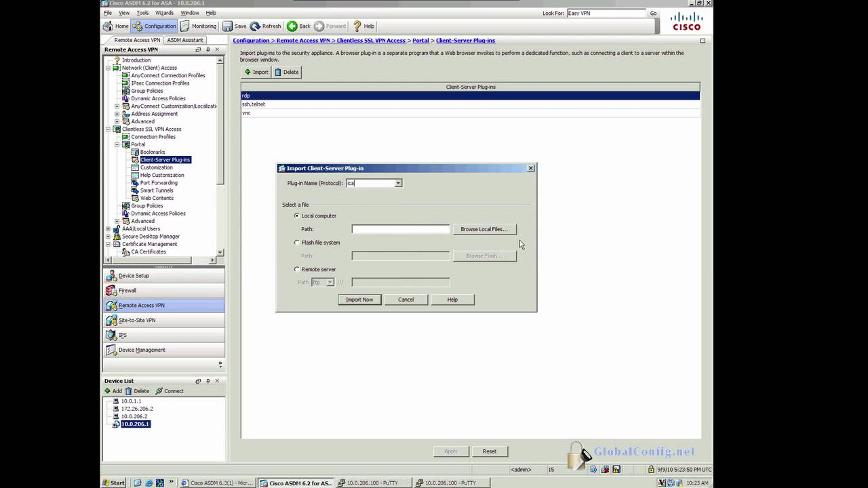Collapse the Clientless SSL VPN Access node
The width and height of the screenshot is (868, 488).
coord(108,129)
